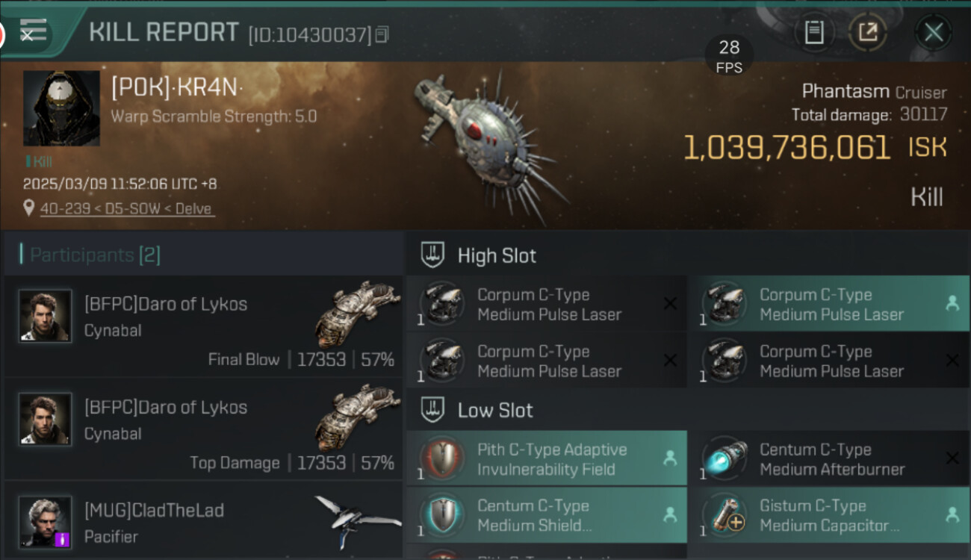Select the Participants tab header
971x560 pixels.
pos(95,255)
